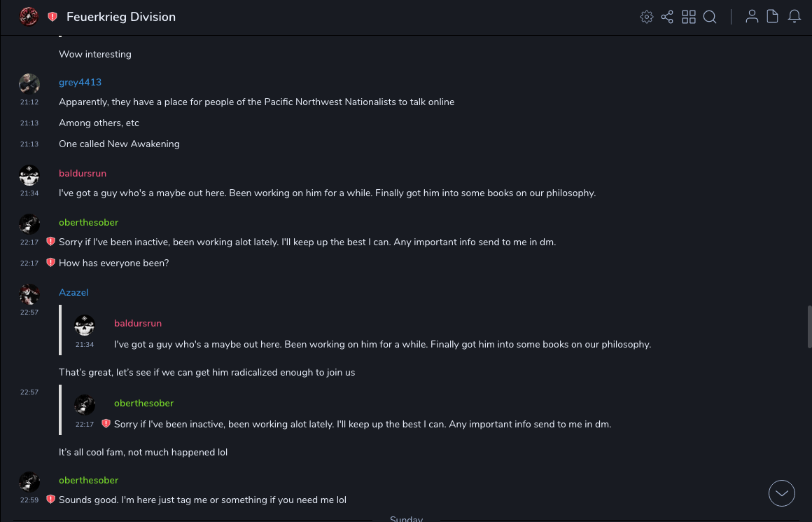The image size is (812, 522).
Task: Click the share icon in header
Action: pyautogui.click(x=667, y=17)
